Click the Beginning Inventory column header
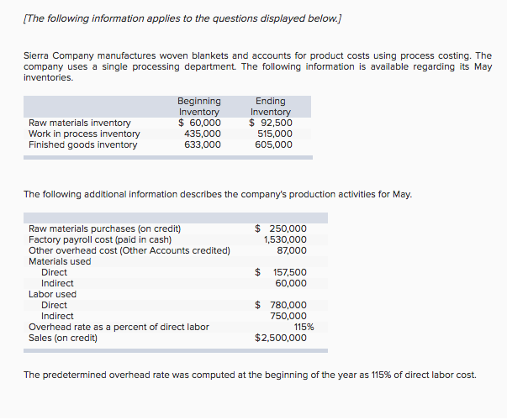The image size is (507, 420). [x=199, y=106]
